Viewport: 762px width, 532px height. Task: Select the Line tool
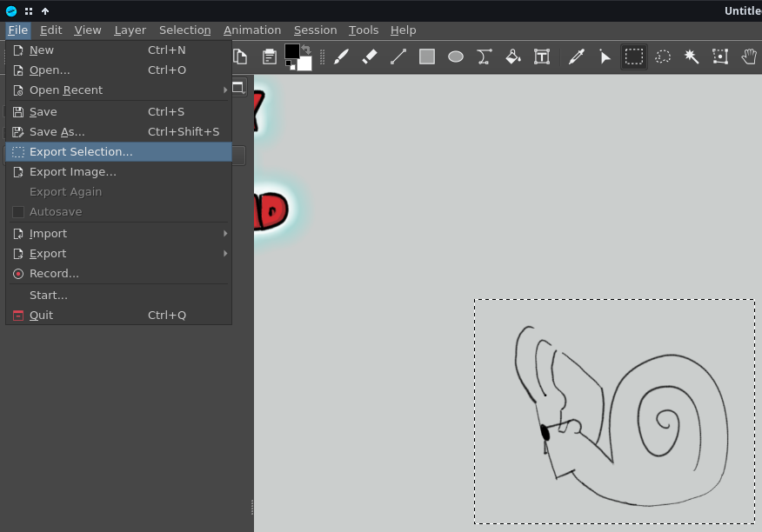[398, 57]
